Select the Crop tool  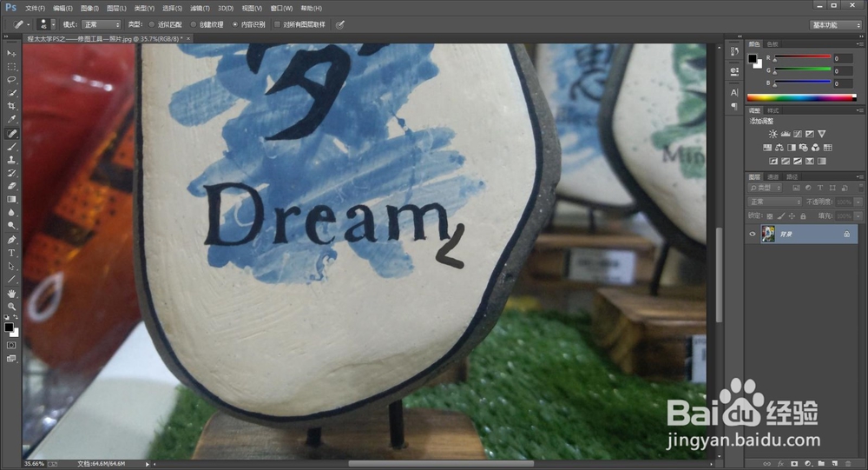[11, 106]
